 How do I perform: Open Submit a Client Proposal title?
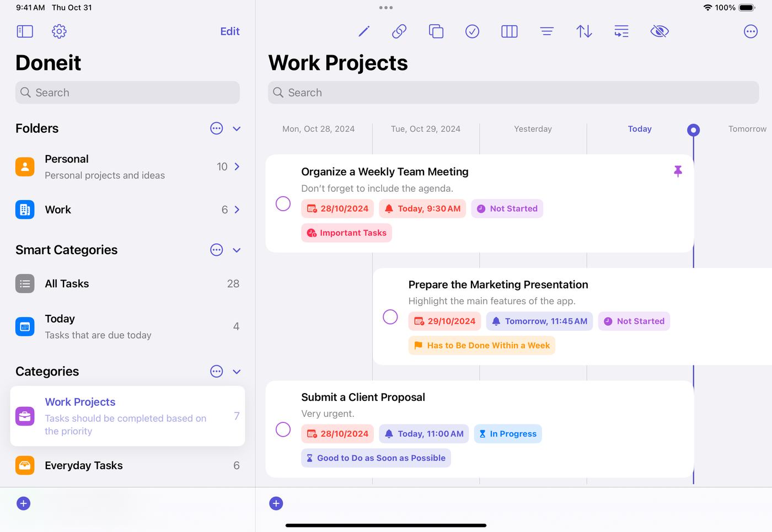pyautogui.click(x=363, y=397)
